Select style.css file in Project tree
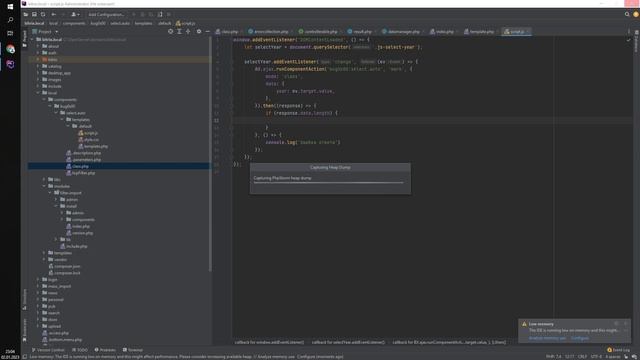Image resolution: width=640 pixels, height=360 pixels. (x=88, y=140)
